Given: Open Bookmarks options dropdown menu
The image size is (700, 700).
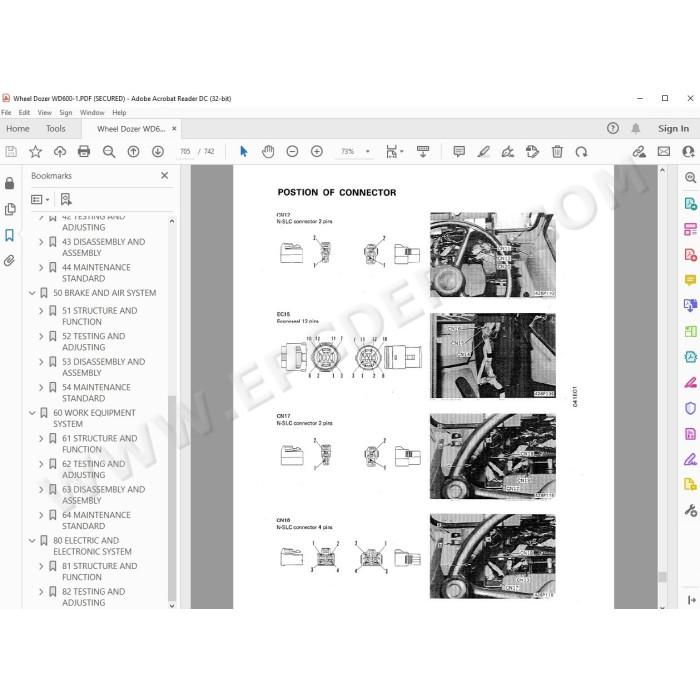Looking at the screenshot, I should pyautogui.click(x=40, y=199).
